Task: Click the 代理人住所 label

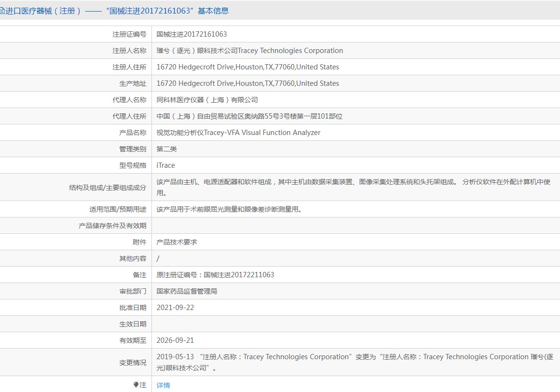Action: point(129,116)
